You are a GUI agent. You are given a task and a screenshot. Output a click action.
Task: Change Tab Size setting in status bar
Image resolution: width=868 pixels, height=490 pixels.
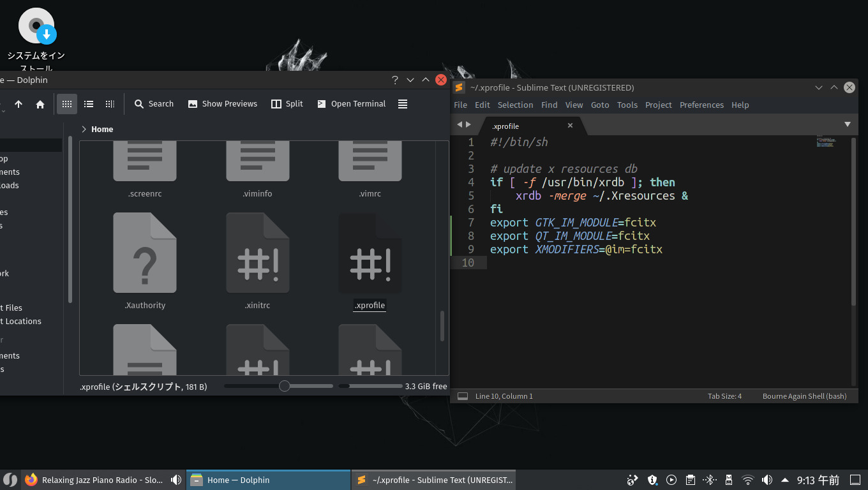tap(724, 396)
